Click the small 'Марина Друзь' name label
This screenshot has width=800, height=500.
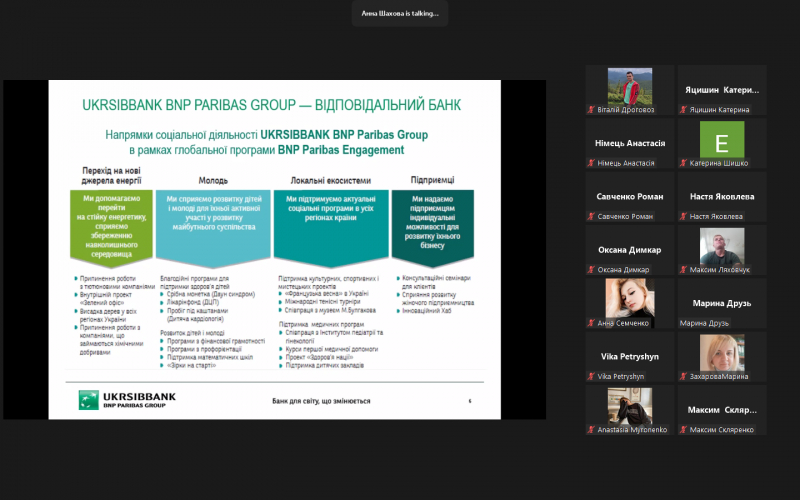point(704,323)
